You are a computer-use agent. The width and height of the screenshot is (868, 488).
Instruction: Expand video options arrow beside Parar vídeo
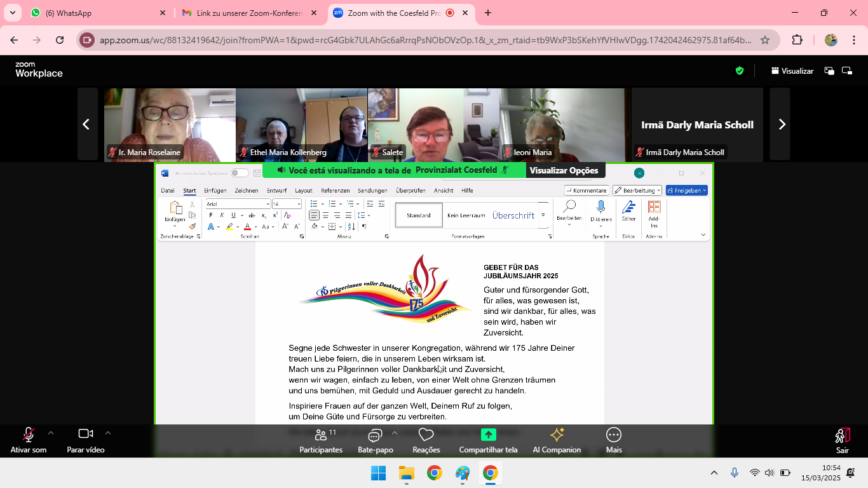point(108,433)
